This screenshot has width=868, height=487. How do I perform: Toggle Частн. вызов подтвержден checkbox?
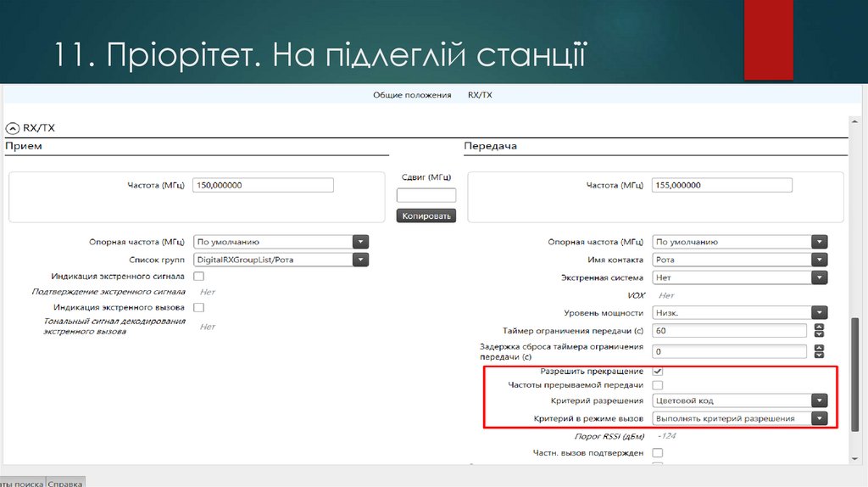point(658,453)
